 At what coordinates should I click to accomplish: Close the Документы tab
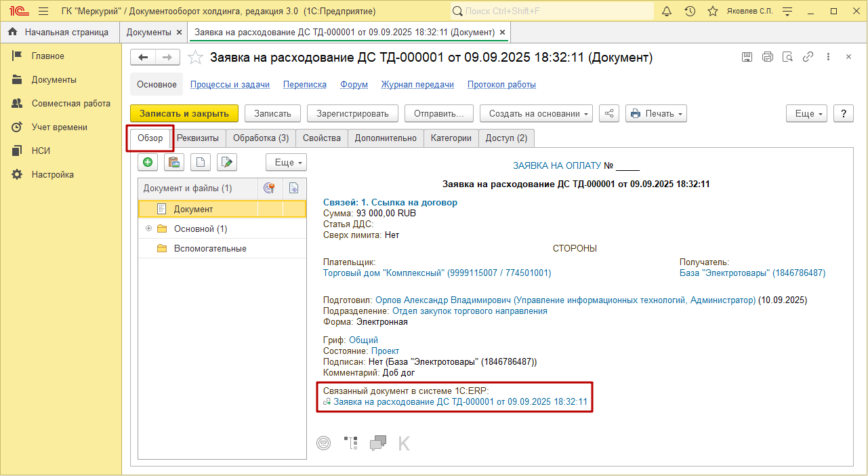179,32
